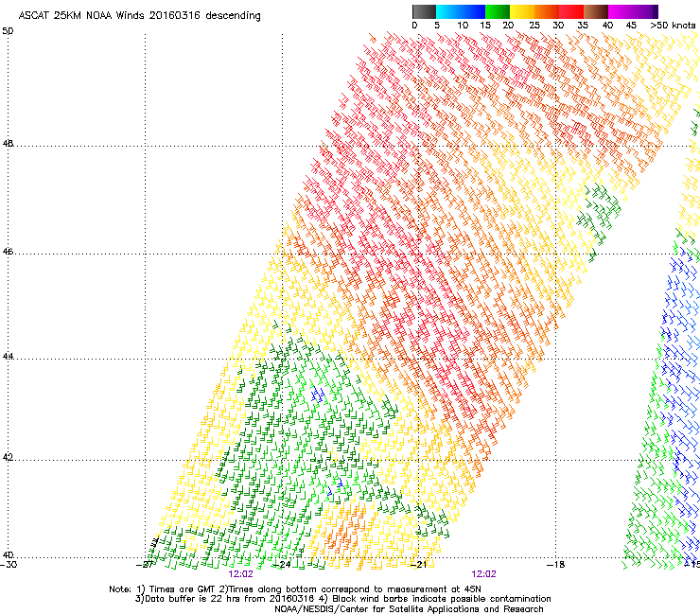Click the NOAA/NESDIS credit line
This screenshot has width=700, height=615.
409,609
